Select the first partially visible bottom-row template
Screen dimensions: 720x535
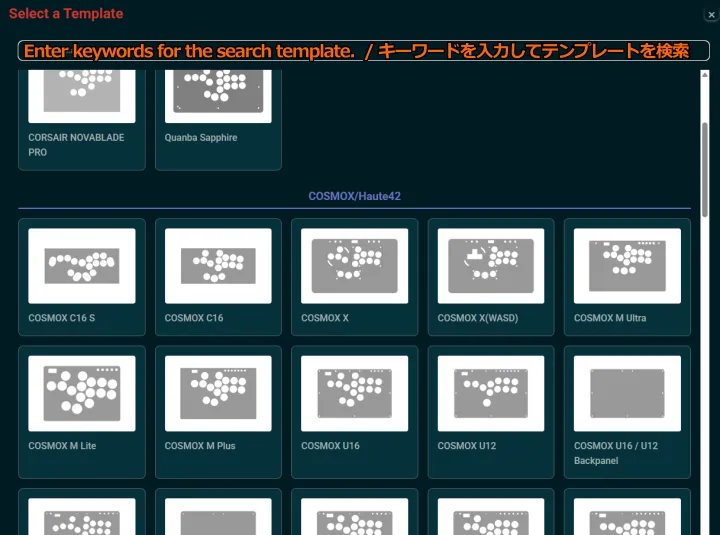[x=82, y=515]
